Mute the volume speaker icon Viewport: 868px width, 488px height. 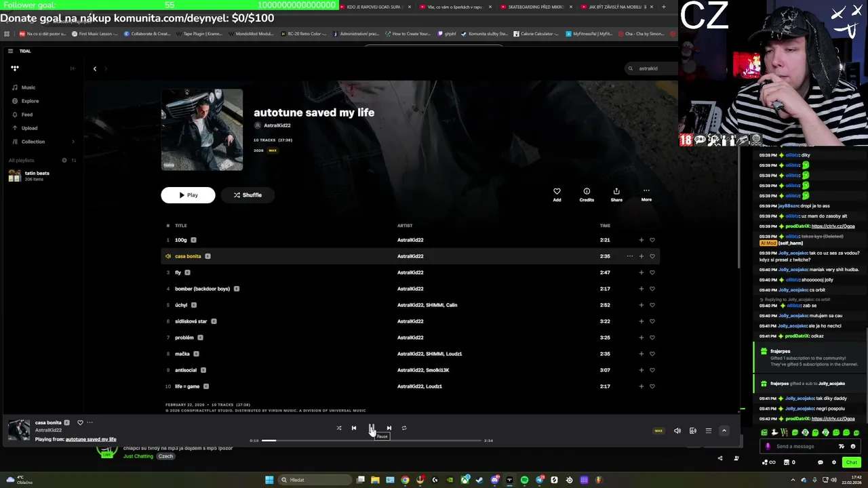[677, 430]
